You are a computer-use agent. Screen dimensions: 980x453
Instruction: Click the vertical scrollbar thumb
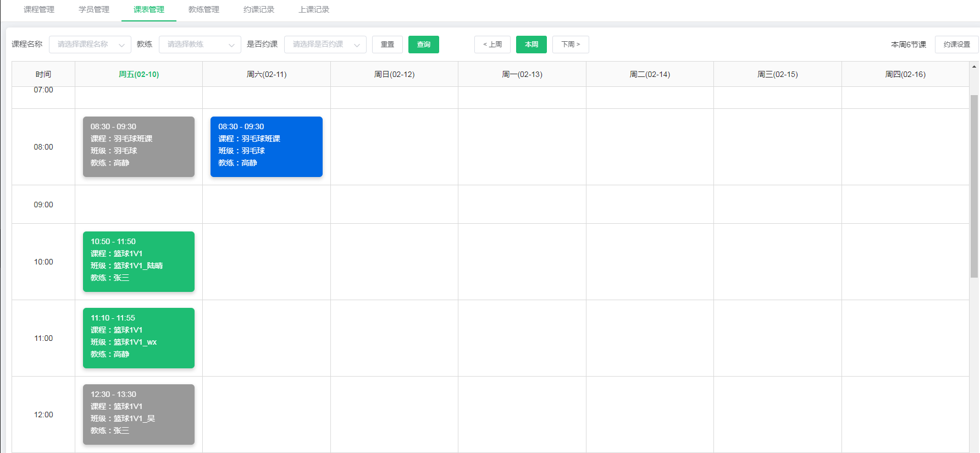point(974,186)
